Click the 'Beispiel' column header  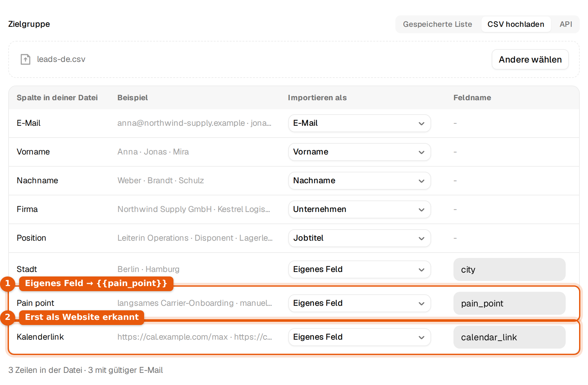(132, 98)
